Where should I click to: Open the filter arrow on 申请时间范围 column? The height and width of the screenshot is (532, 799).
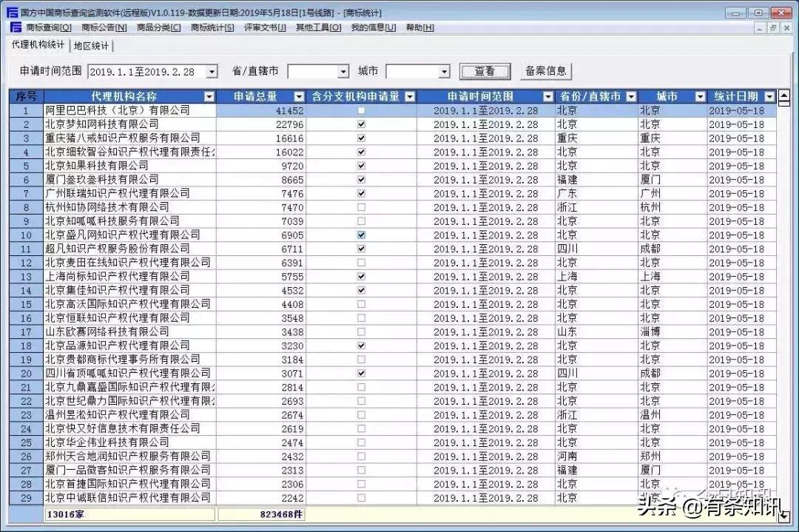tap(547, 96)
